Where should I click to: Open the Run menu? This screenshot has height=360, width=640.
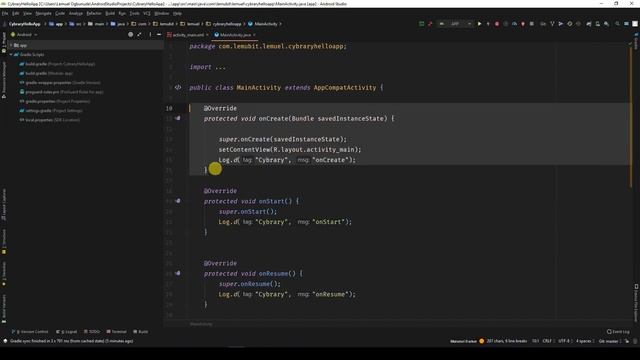122,13
